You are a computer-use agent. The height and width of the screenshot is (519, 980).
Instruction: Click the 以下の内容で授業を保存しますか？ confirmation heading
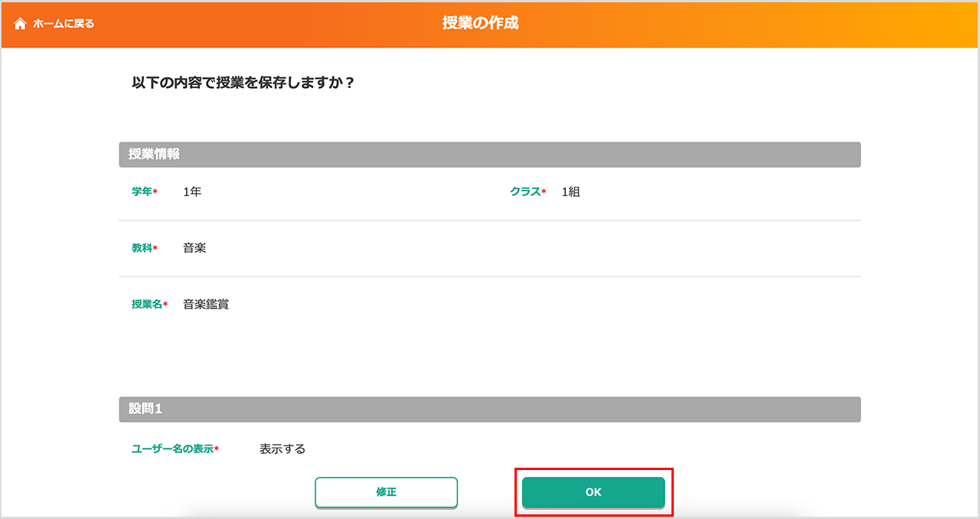[243, 83]
